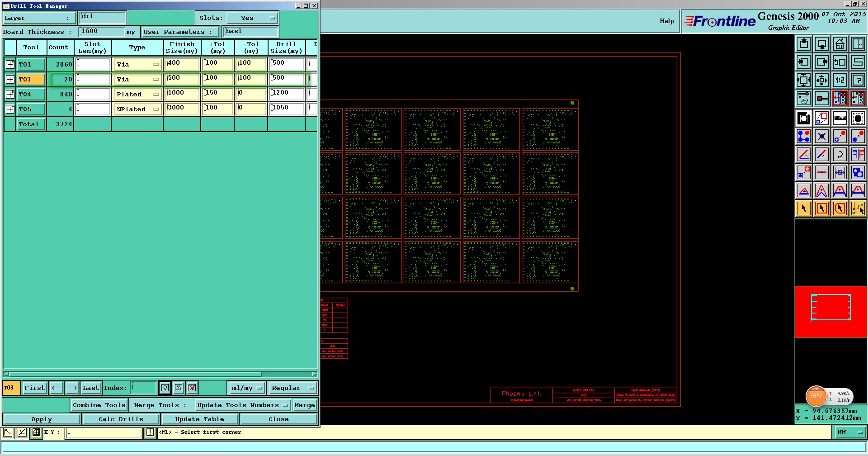The width and height of the screenshot is (868, 456).
Task: Expand the T03 tool row
Action: coord(10,79)
